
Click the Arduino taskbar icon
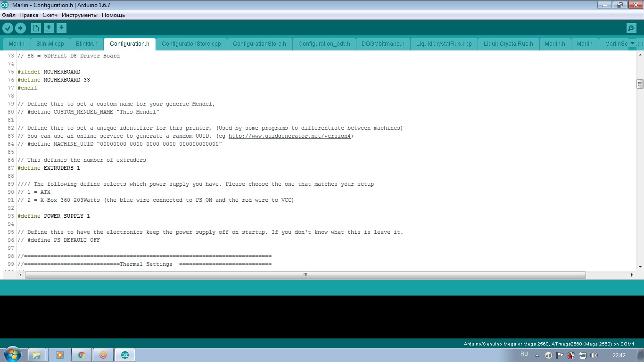click(125, 355)
